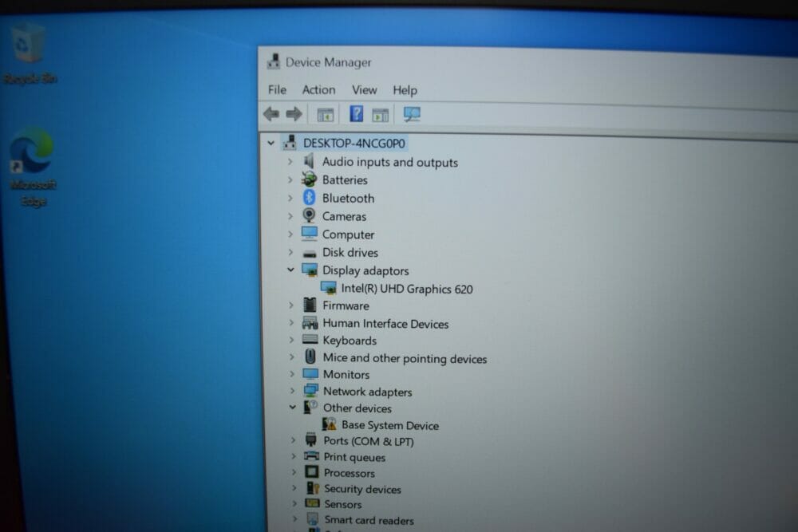Collapse the DESKTOP-4NCG0P0 root node
Image resolution: width=798 pixels, height=532 pixels.
(271, 144)
